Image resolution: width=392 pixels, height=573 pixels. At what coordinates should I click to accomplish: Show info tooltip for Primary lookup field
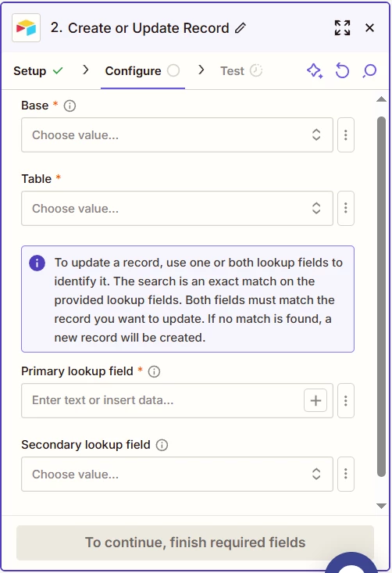[154, 371]
